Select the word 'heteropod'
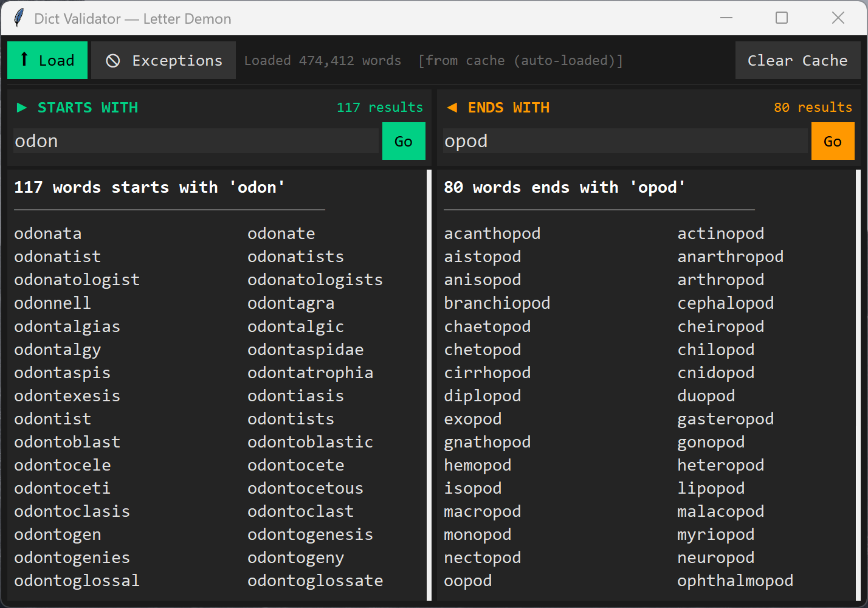This screenshot has width=868, height=608. tap(721, 465)
